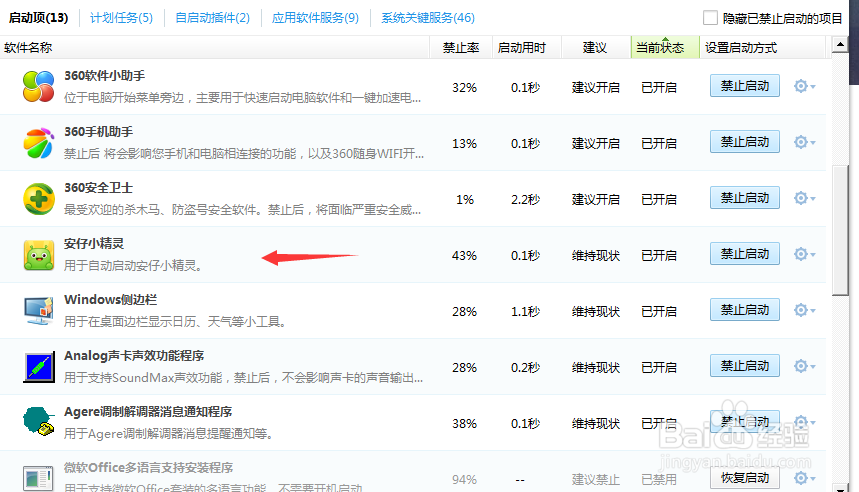Open gear settings for 360手机助手 row

click(x=804, y=142)
